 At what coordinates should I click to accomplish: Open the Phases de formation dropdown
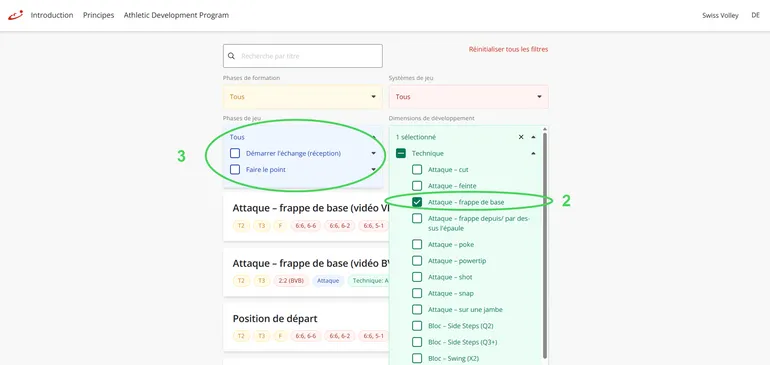(x=302, y=97)
